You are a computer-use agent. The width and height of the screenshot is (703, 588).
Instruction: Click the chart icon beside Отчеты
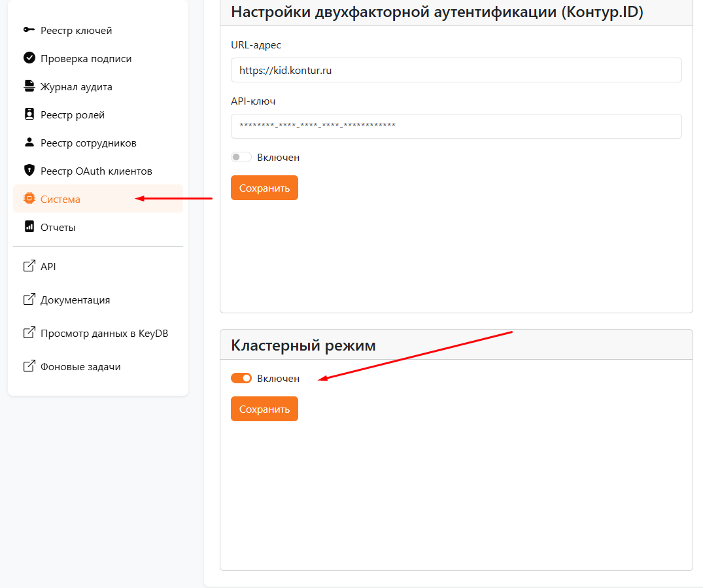(29, 226)
